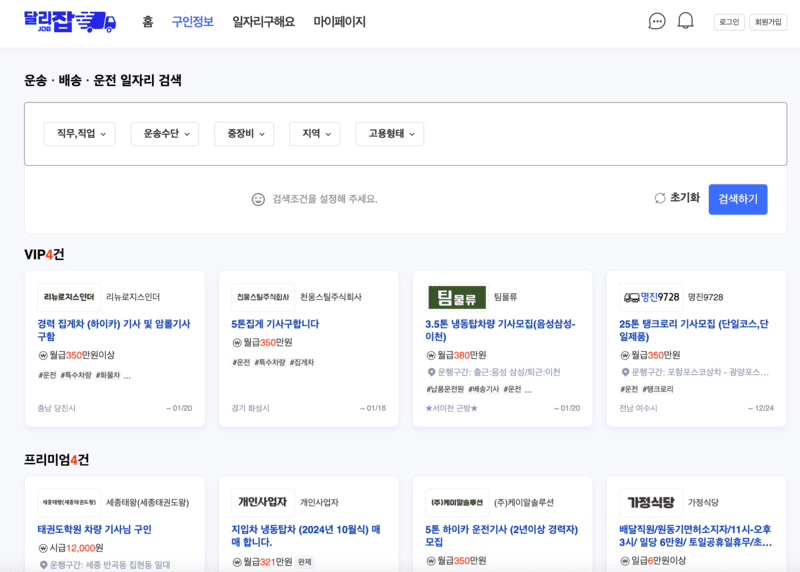The image size is (800, 572).
Task: Expand the 직무,직업 dropdown
Action: coord(80,134)
